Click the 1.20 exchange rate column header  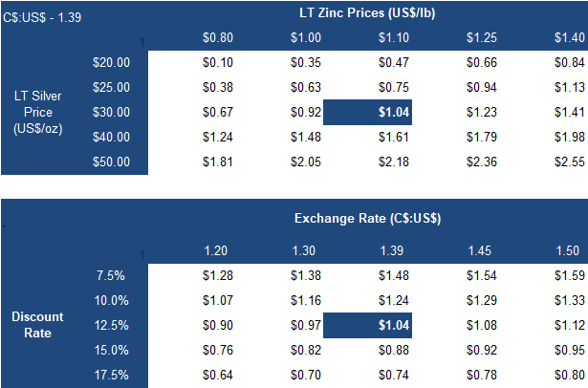218,250
